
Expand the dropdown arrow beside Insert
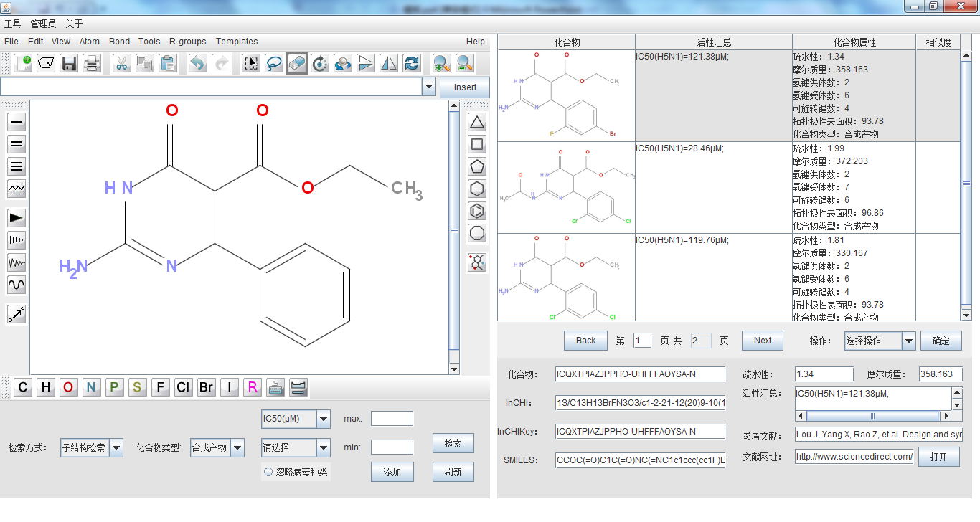[429, 87]
